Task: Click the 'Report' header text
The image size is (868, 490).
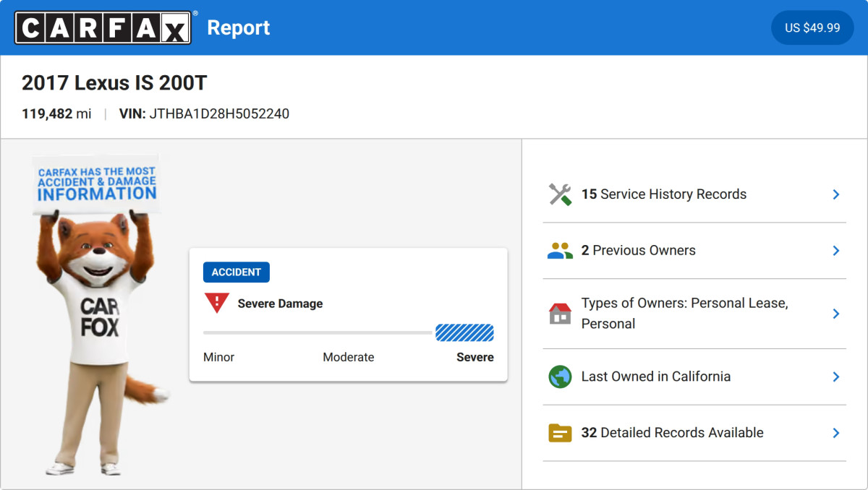Action: 238,27
